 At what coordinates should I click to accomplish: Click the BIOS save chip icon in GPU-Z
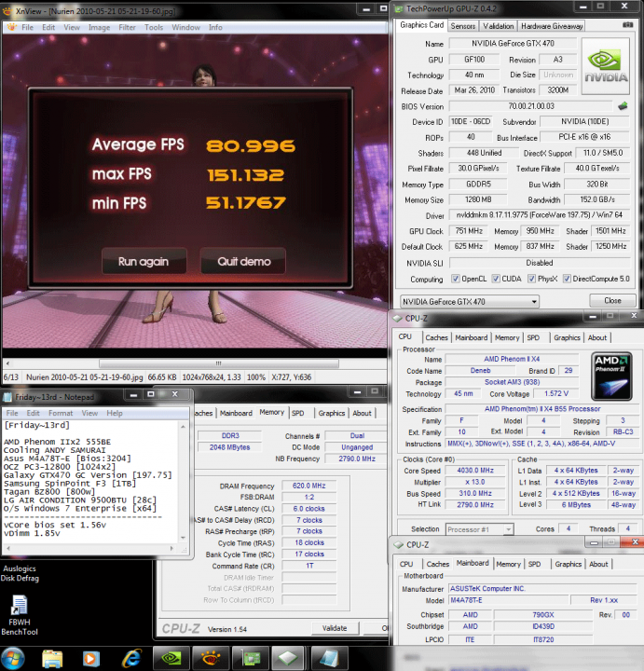pos(623,105)
